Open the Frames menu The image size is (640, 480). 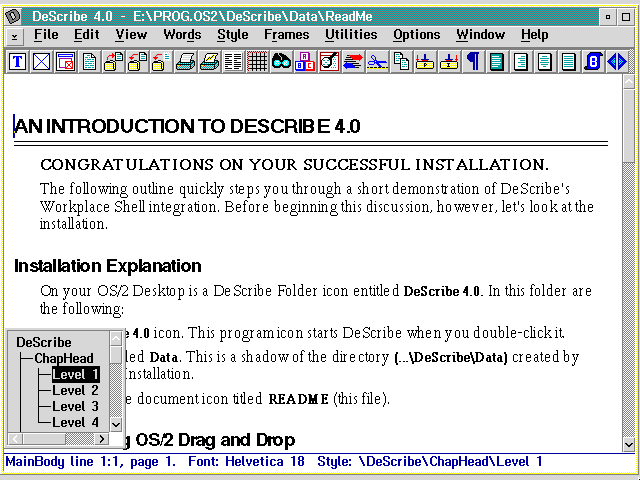pyautogui.click(x=287, y=35)
